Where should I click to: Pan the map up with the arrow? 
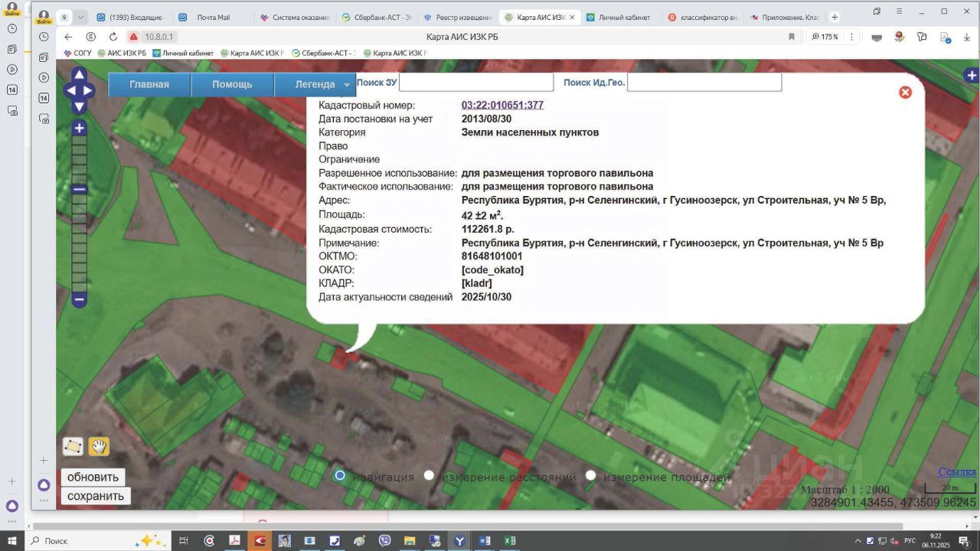pyautogui.click(x=79, y=75)
